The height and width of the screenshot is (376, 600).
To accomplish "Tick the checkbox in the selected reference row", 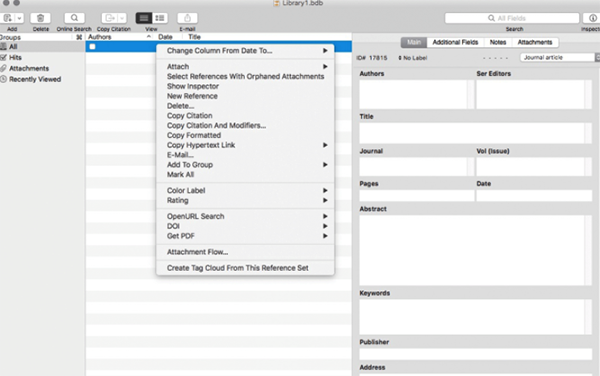I will click(x=92, y=47).
